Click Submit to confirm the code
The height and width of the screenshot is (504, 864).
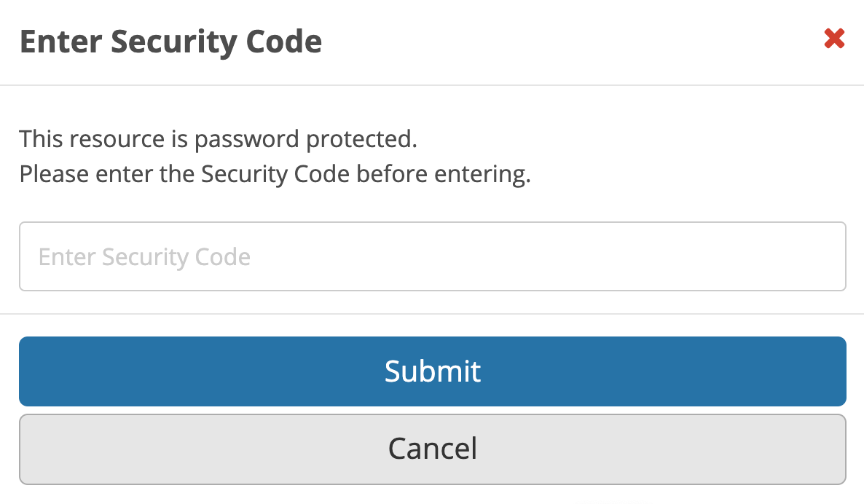point(432,371)
